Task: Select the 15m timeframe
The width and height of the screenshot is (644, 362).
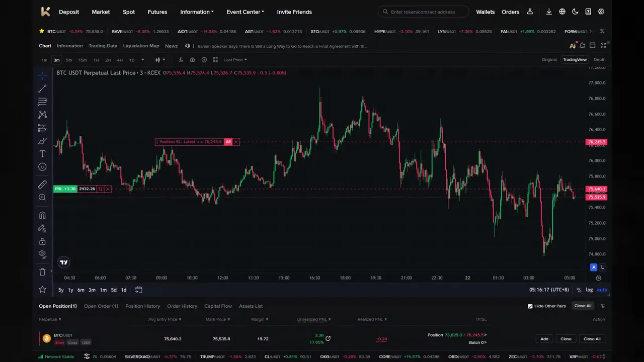Action: coord(83,60)
